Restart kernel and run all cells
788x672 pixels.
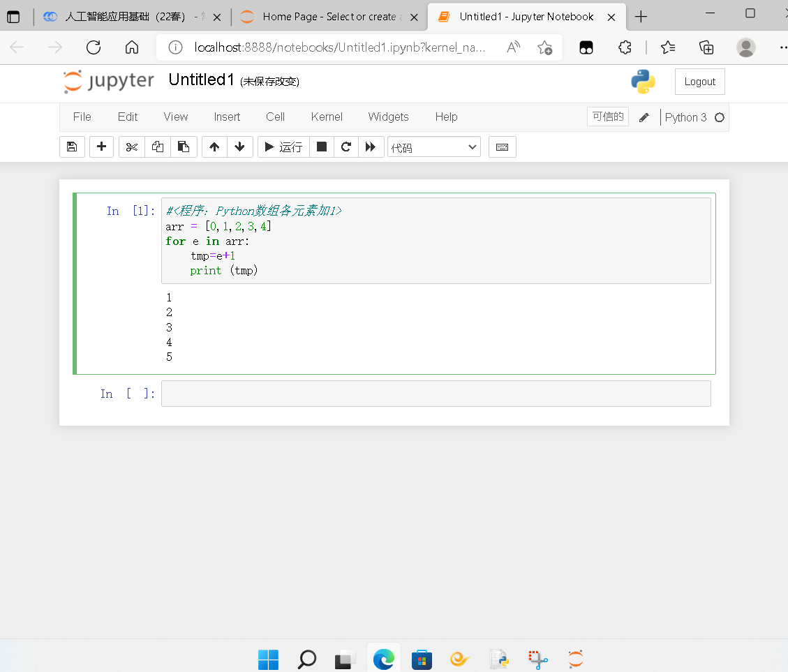371,147
